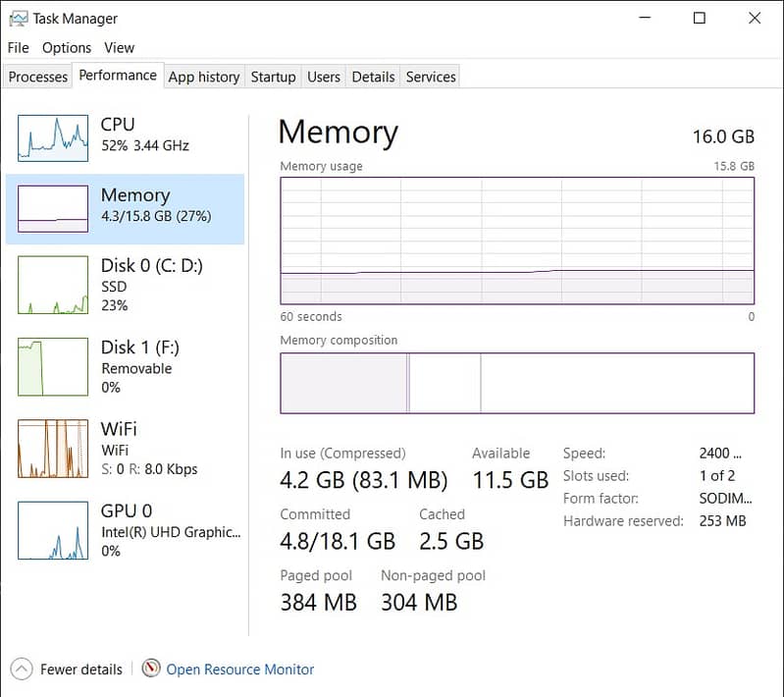Collapse view with Fewer details chevron
The image size is (784, 697).
(22, 670)
